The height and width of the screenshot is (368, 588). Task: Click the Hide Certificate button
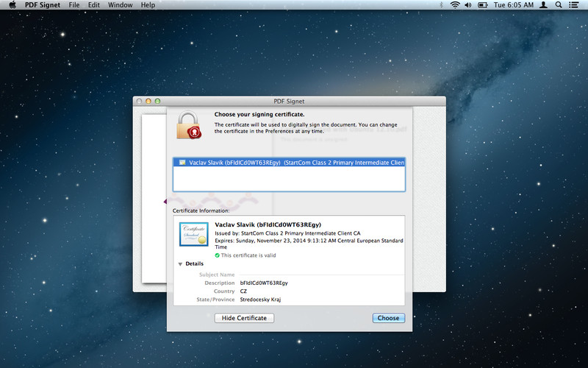click(x=244, y=318)
